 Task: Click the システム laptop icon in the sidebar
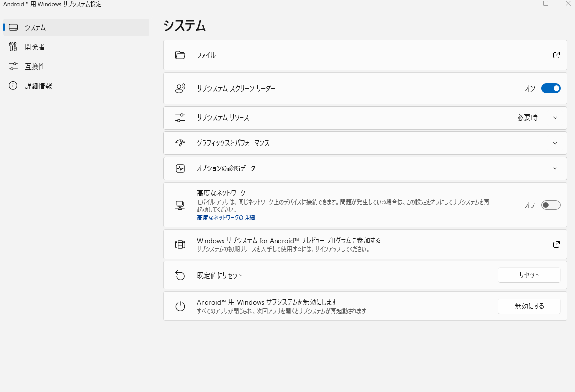(13, 27)
